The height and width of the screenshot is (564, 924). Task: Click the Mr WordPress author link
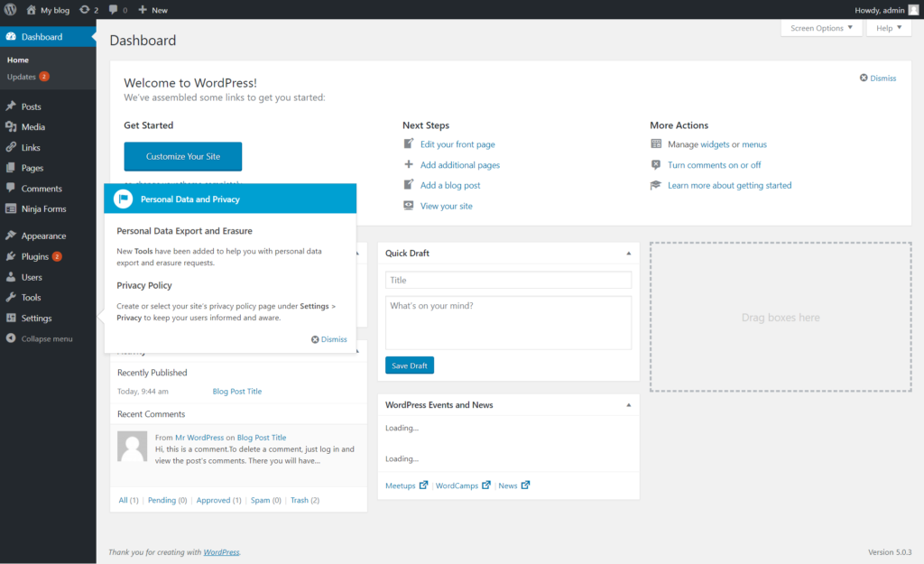[x=199, y=438]
